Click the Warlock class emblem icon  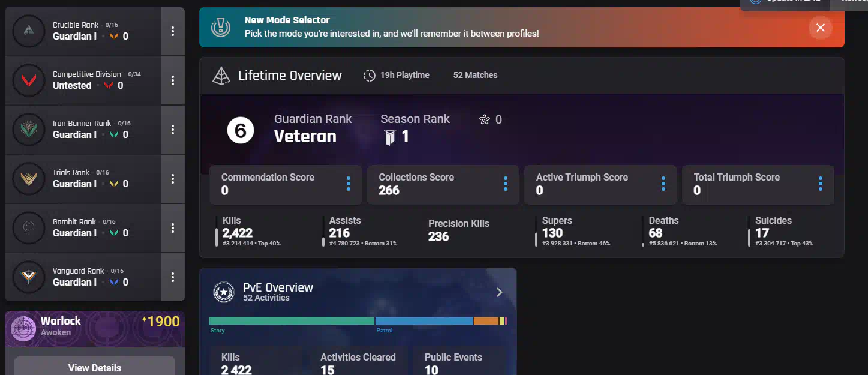[x=23, y=329]
